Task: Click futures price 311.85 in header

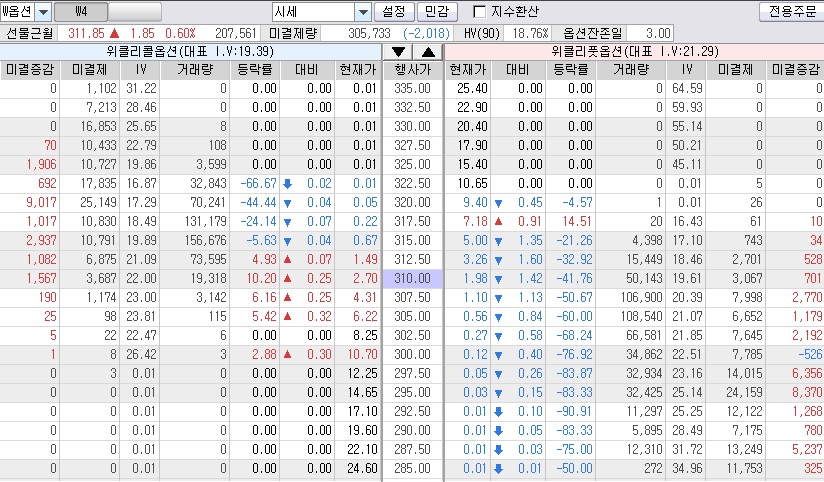Action: coord(87,33)
